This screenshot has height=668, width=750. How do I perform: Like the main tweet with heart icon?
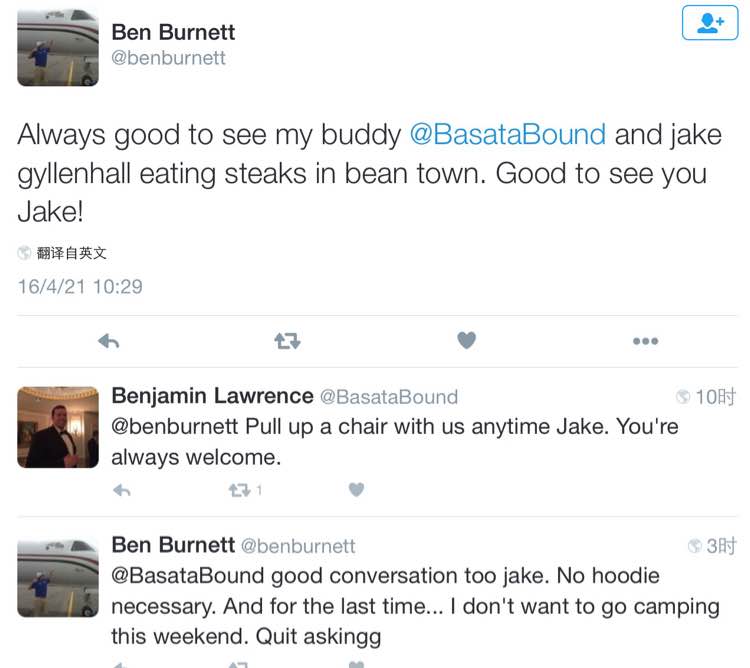(x=466, y=341)
